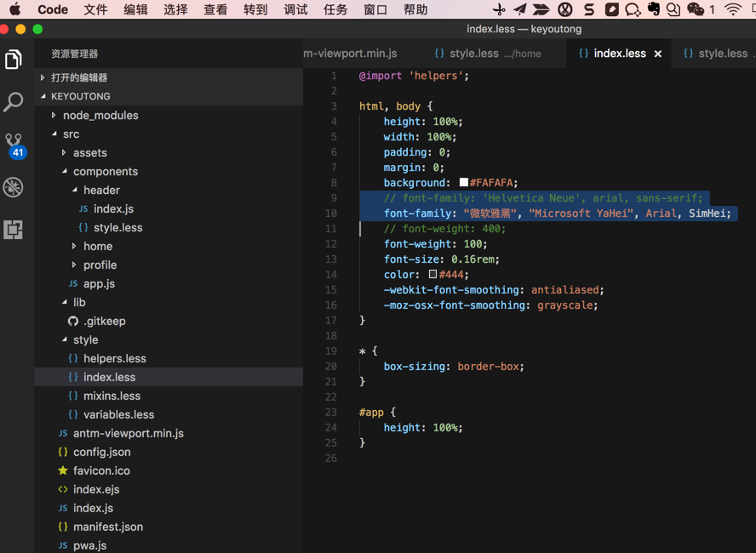Open Source Control with 41 changes
Screen dimensions: 756x553
[14, 145]
